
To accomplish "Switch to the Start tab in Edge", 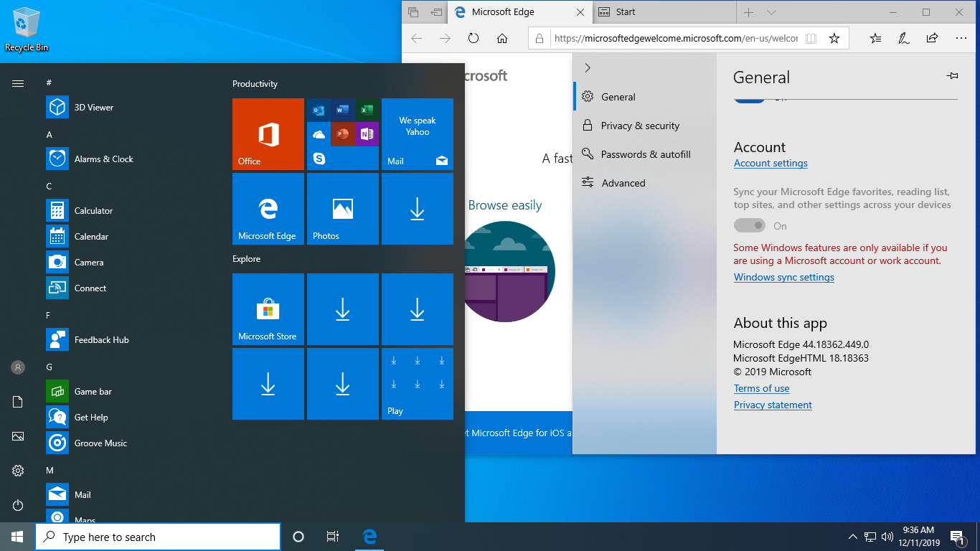I will click(664, 12).
